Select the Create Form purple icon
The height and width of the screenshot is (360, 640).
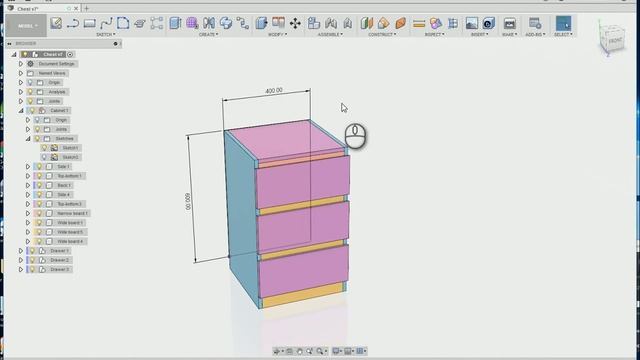tap(192, 23)
